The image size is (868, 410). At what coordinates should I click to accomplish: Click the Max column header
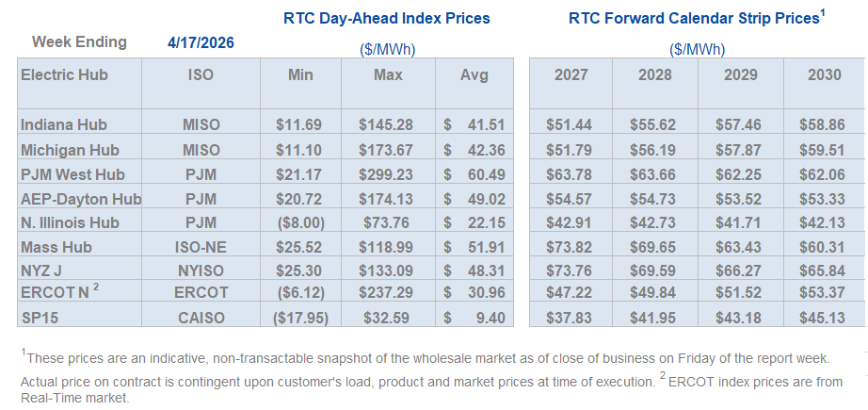[x=387, y=74]
